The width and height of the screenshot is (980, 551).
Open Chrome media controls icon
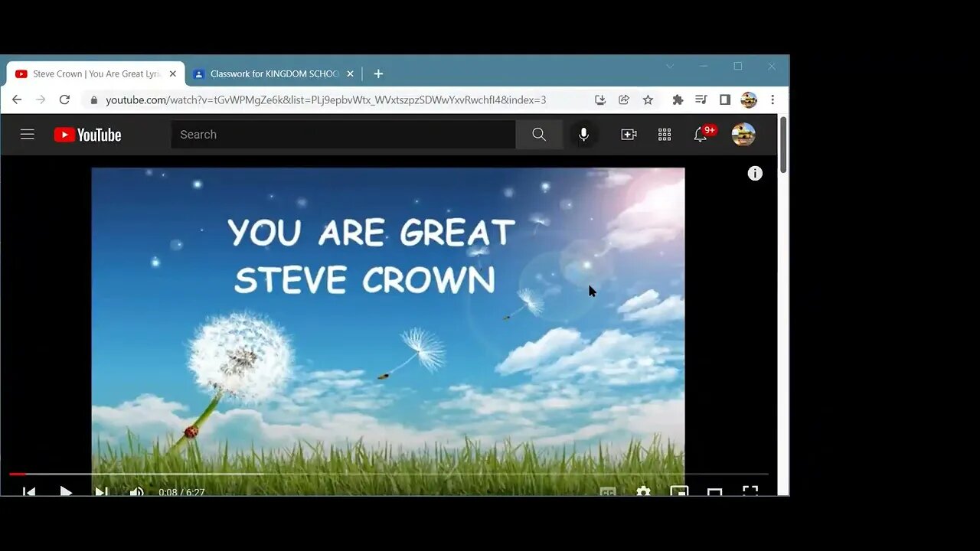[x=701, y=99]
